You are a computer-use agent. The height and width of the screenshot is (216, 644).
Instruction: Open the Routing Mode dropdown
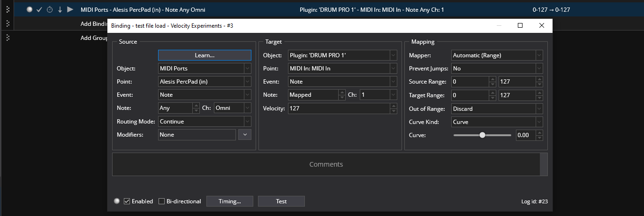[205, 122]
